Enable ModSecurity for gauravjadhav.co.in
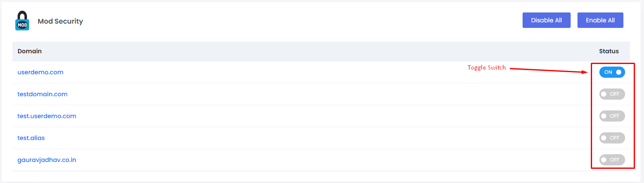644x183 pixels. 612,160
